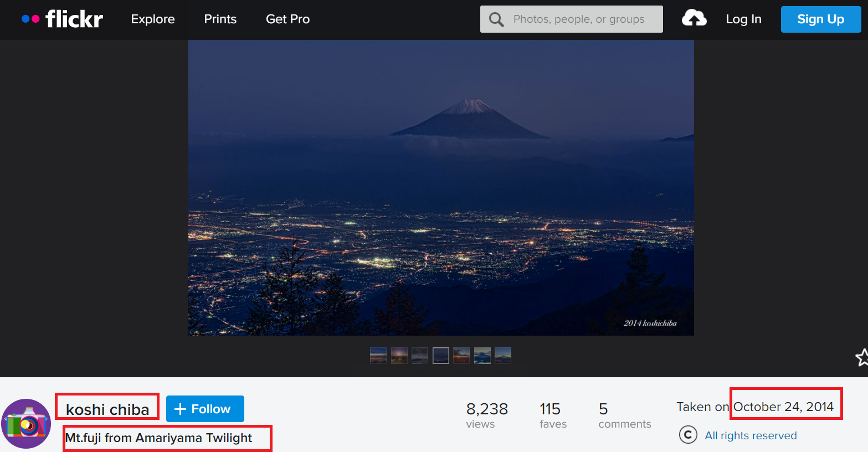Click the Flickr logo

click(x=62, y=19)
